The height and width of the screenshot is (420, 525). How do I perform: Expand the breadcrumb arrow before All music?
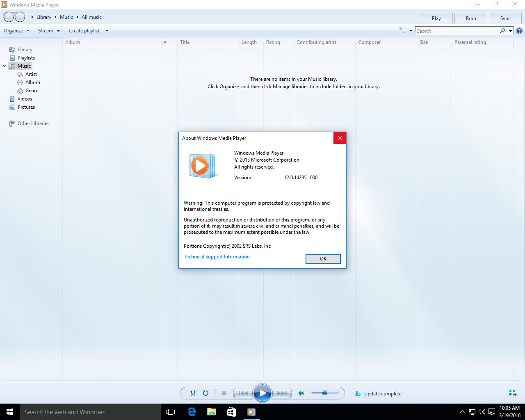77,17
